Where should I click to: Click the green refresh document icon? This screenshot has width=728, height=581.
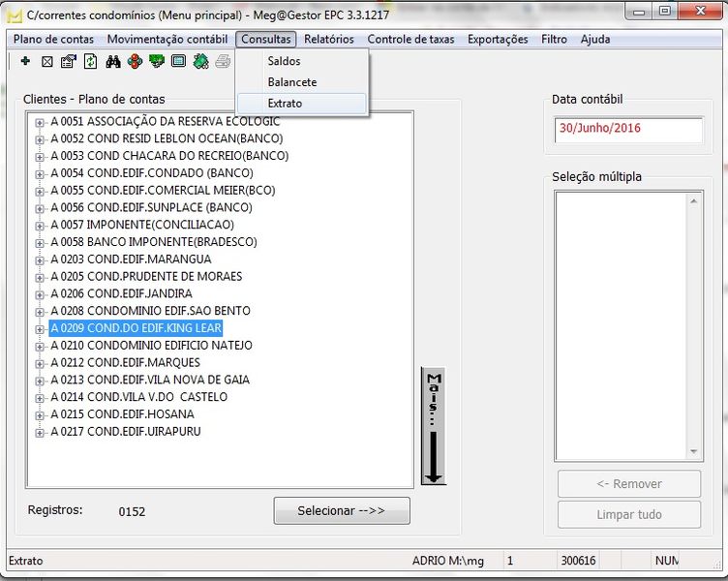pos(90,62)
